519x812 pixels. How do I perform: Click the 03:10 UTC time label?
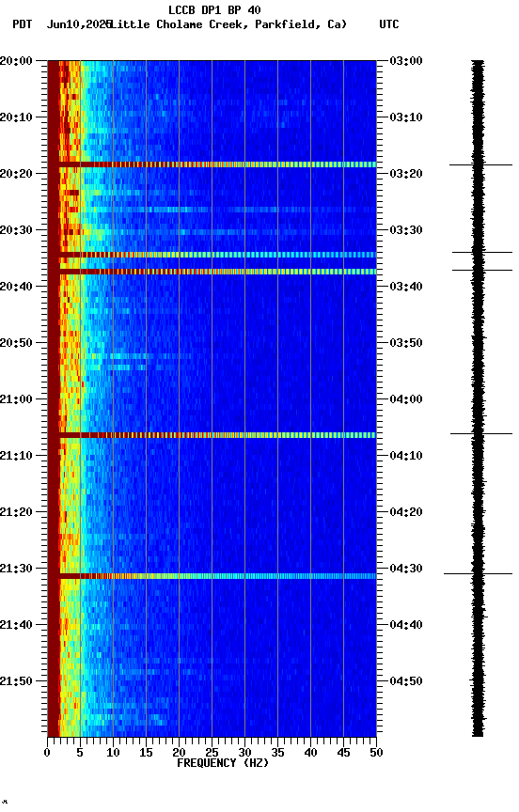point(406,117)
